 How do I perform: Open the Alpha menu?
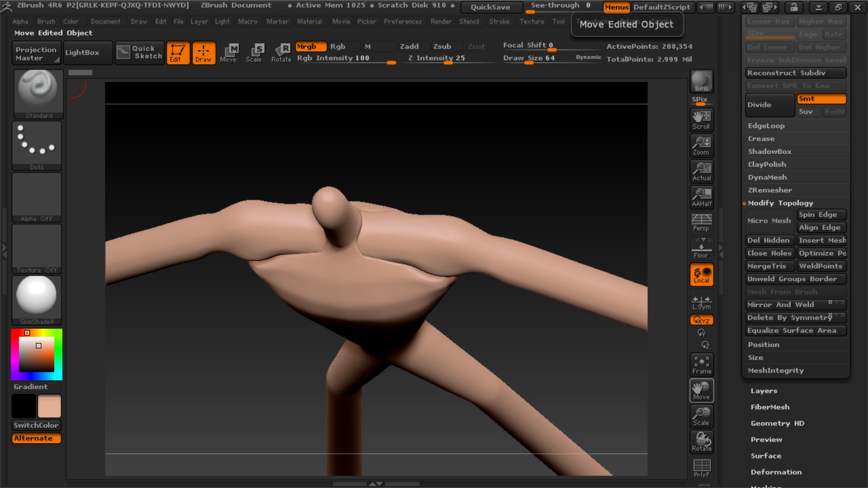20,21
